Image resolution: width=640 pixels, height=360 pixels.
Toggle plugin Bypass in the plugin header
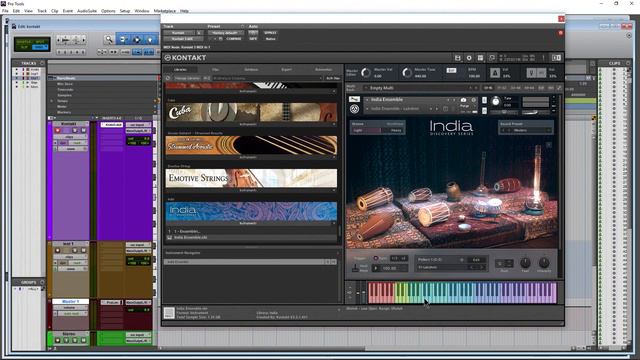[x=270, y=33]
